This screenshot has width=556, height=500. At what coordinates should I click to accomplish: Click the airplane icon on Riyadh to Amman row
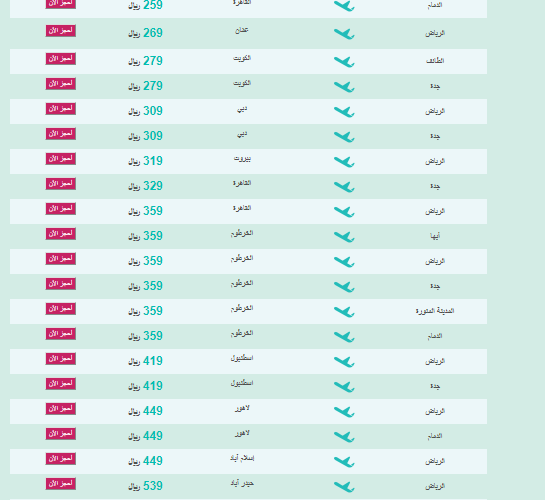pos(344,34)
